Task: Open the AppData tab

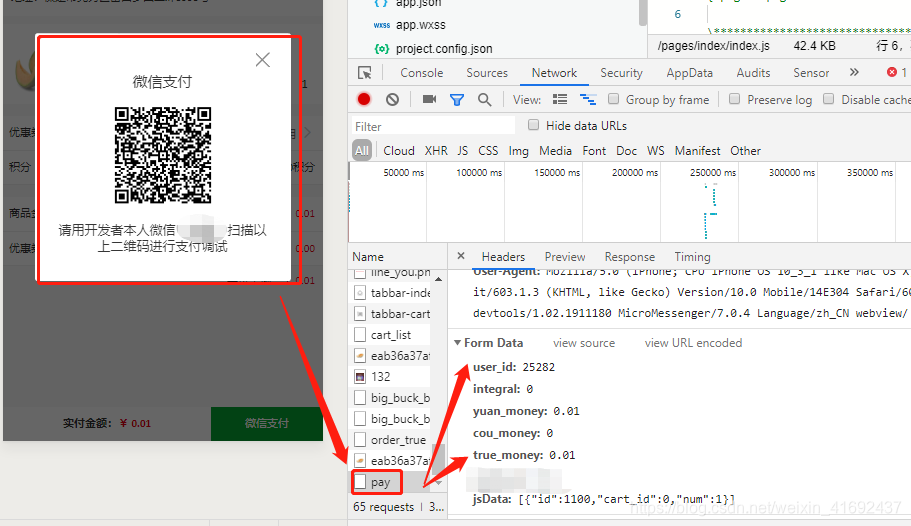Action: click(689, 73)
